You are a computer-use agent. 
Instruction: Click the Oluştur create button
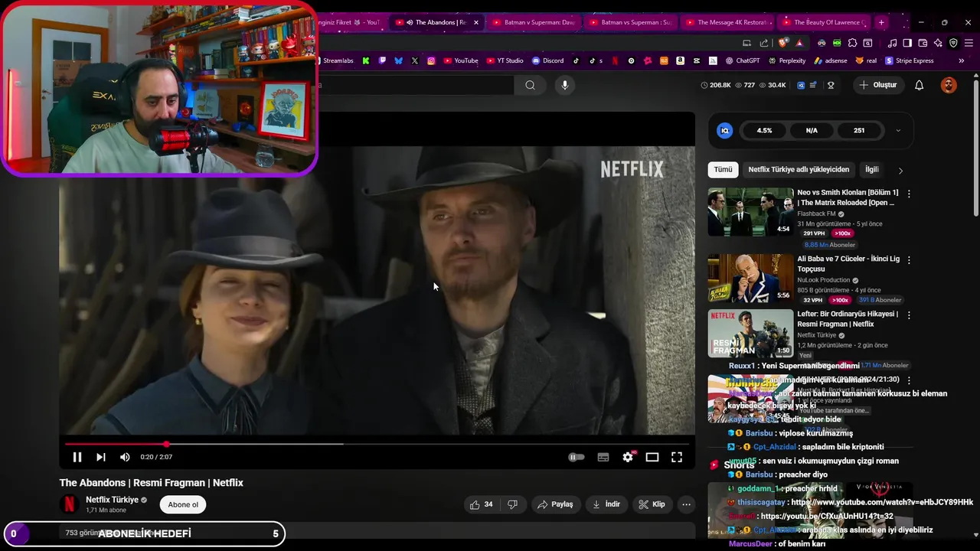tap(877, 85)
